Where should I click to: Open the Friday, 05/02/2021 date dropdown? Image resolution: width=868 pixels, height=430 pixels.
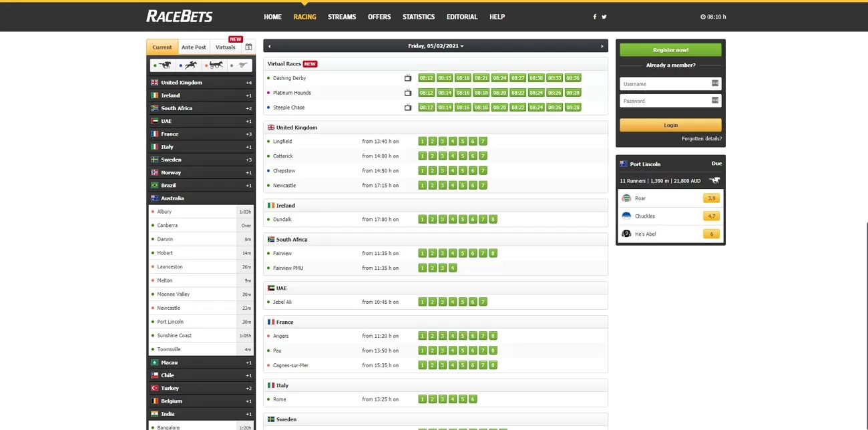pos(436,46)
